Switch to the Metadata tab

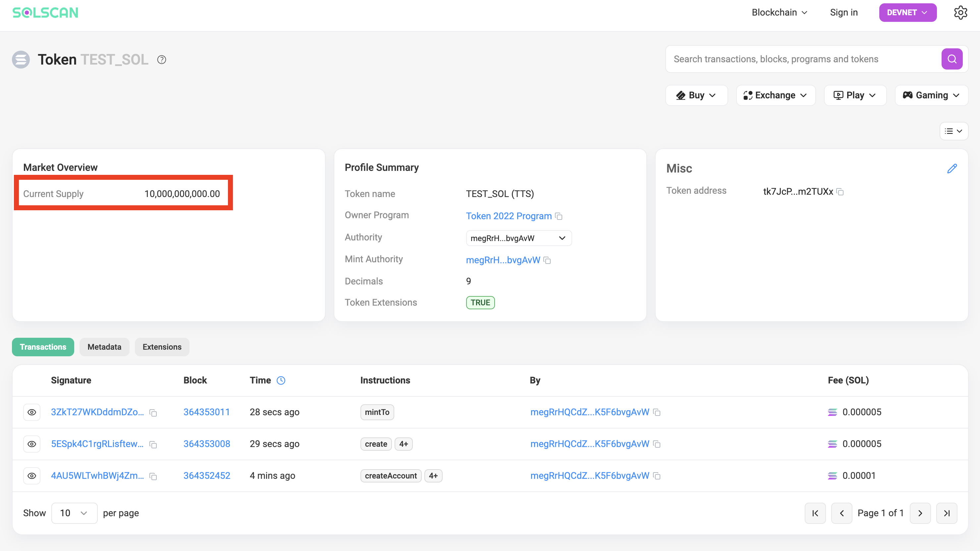coord(104,347)
